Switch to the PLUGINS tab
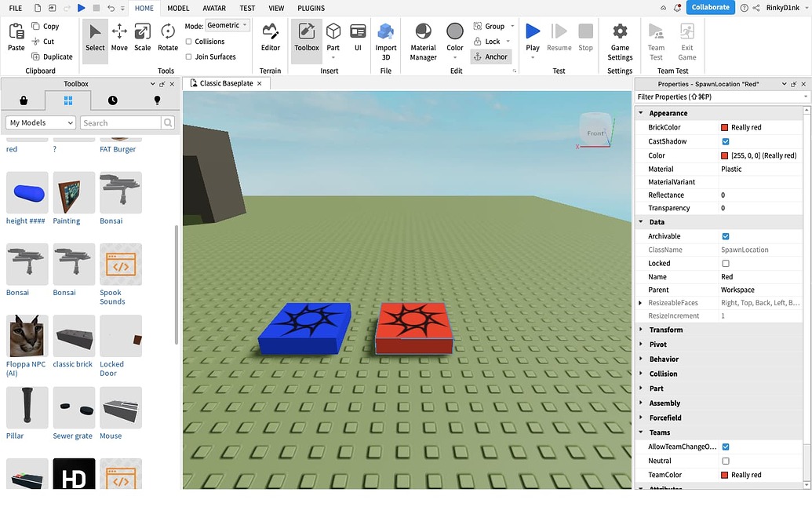 [x=311, y=9]
